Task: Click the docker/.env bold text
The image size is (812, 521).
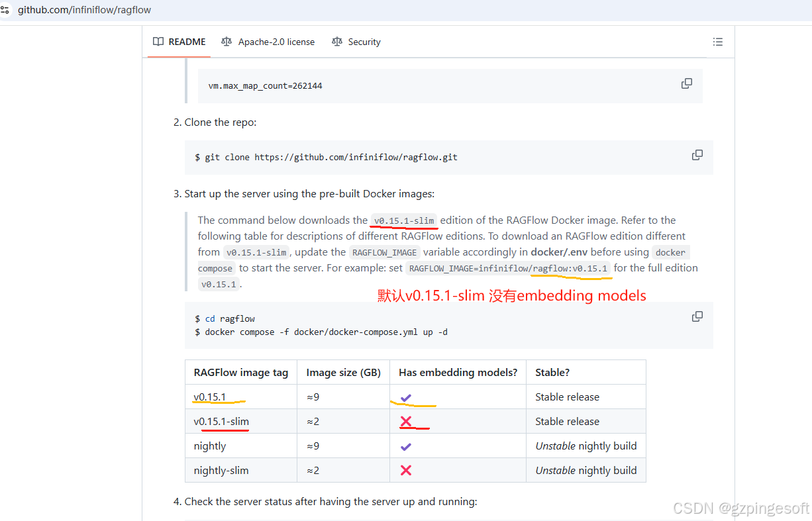Action: click(559, 252)
